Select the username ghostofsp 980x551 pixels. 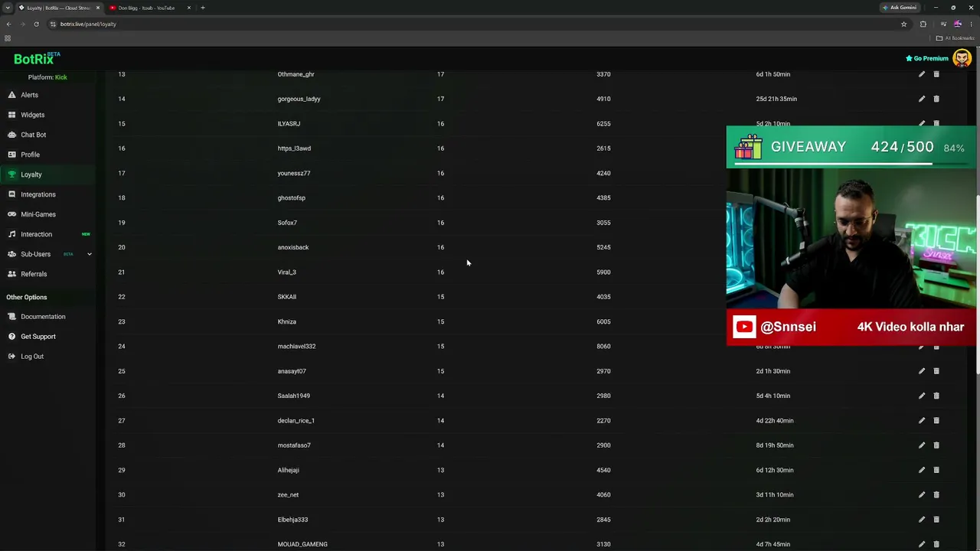click(x=292, y=197)
